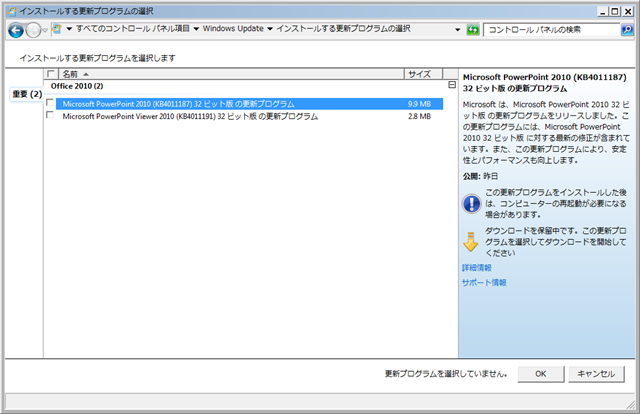Check the PowerPoint Viewer 2010 KB4011191 checkbox
Viewport: 640px width, 414px height.
tap(50, 115)
